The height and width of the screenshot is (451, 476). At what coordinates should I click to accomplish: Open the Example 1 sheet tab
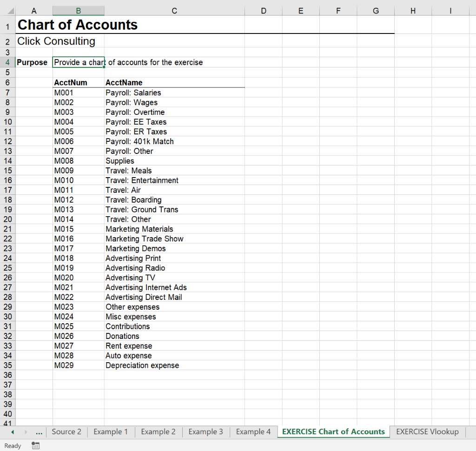111,431
